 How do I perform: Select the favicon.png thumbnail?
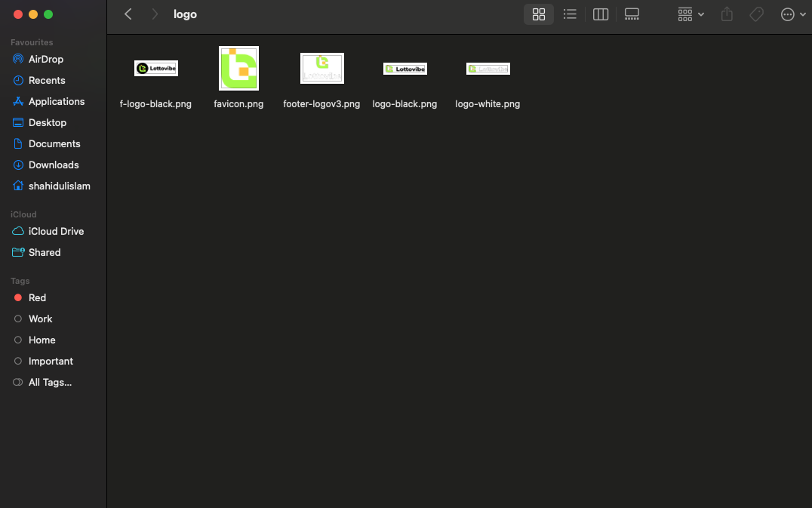tap(238, 69)
